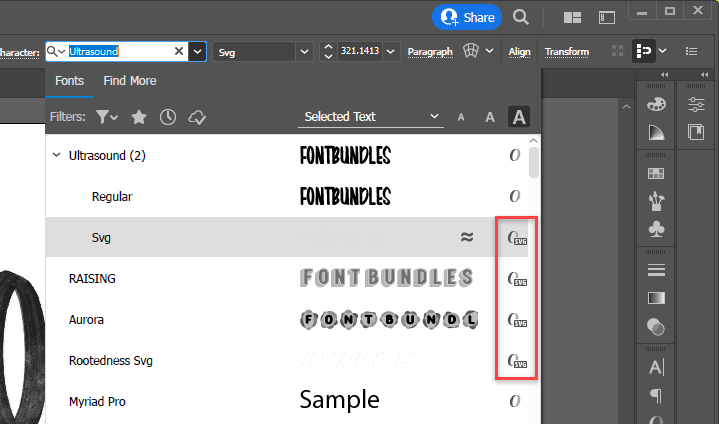Open the control panel list menu icon

(691, 51)
